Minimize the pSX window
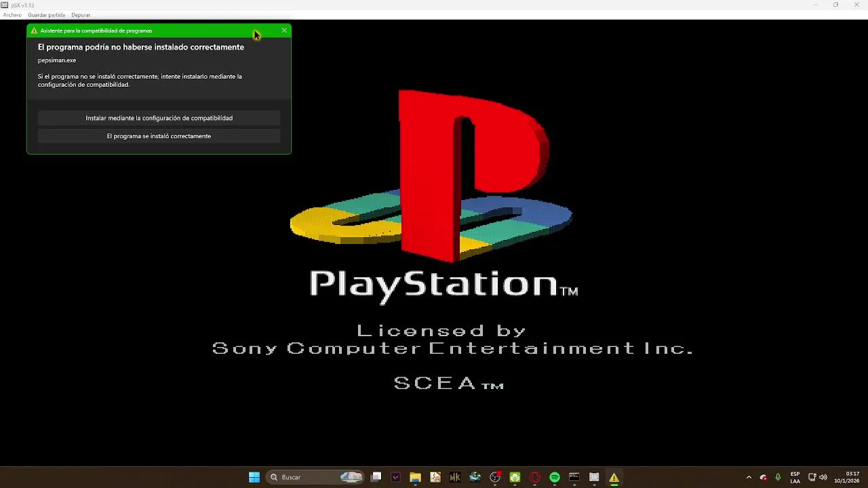868x488 pixels. coord(816,5)
